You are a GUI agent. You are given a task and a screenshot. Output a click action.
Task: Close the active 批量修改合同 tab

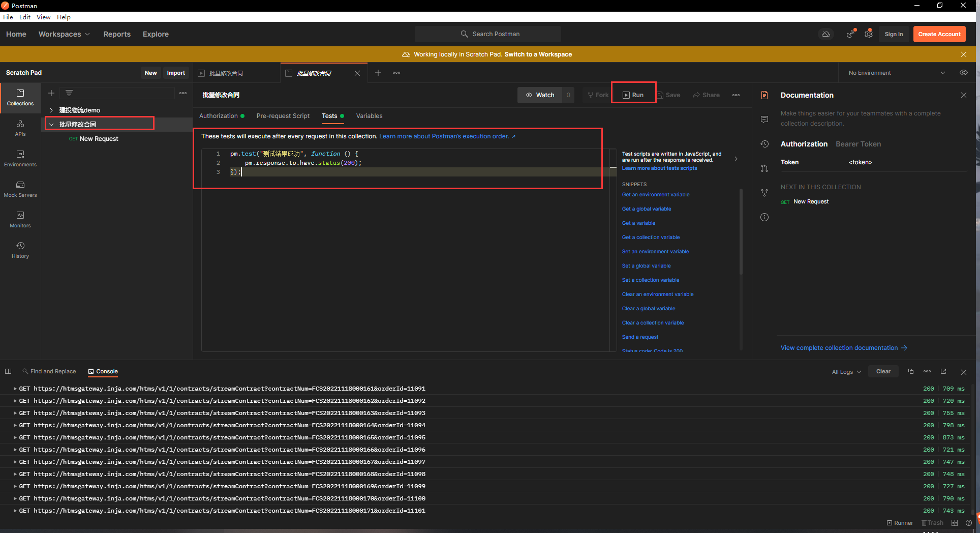pyautogui.click(x=357, y=73)
